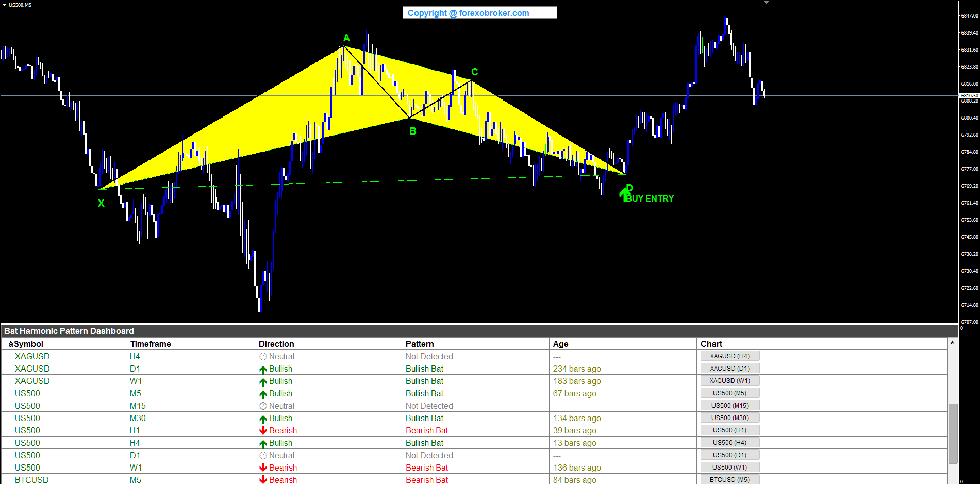Click the red bearish arrow in US500 H1 row
This screenshot has height=484, width=980.
click(263, 430)
